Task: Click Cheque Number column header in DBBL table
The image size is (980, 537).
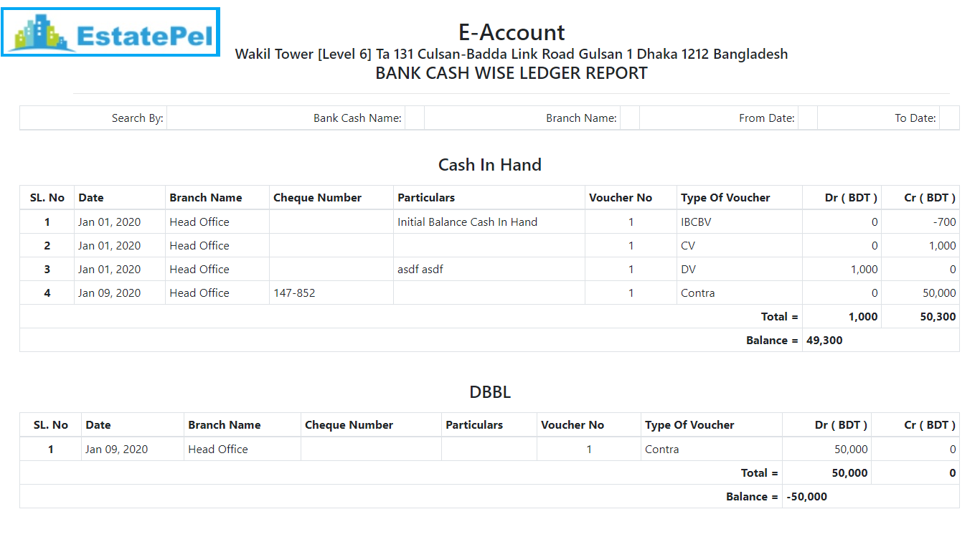Action: point(349,425)
